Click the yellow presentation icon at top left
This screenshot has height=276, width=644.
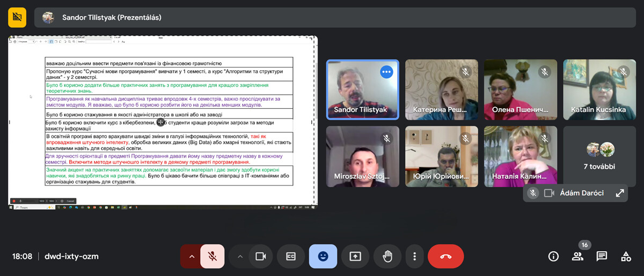(x=17, y=17)
